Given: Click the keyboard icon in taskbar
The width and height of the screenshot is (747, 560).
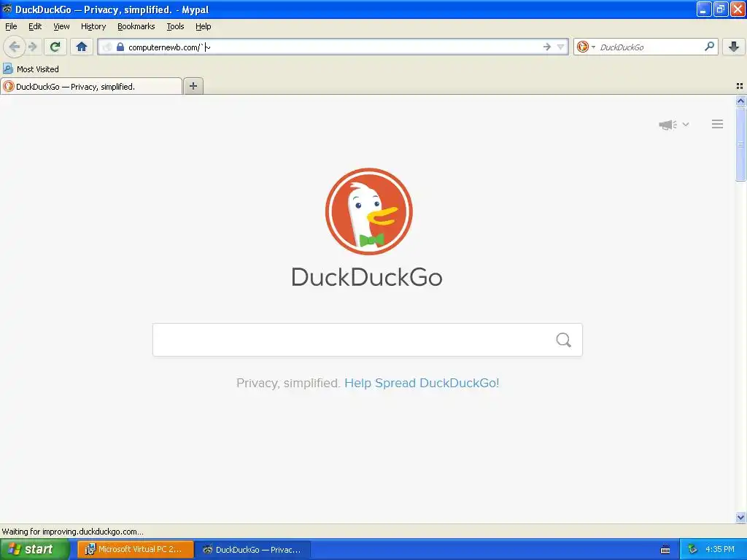Looking at the screenshot, I should (665, 550).
